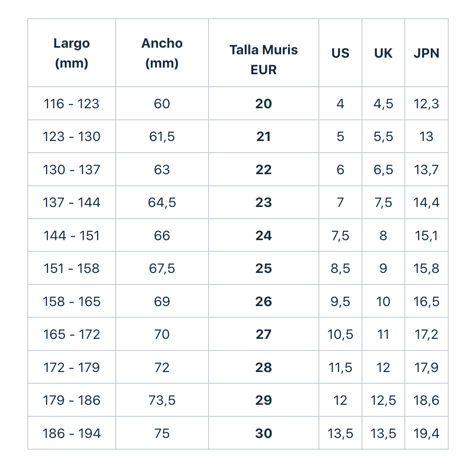Click EUR size 30 cell
Screen dimensions: 476x467
(x=263, y=433)
